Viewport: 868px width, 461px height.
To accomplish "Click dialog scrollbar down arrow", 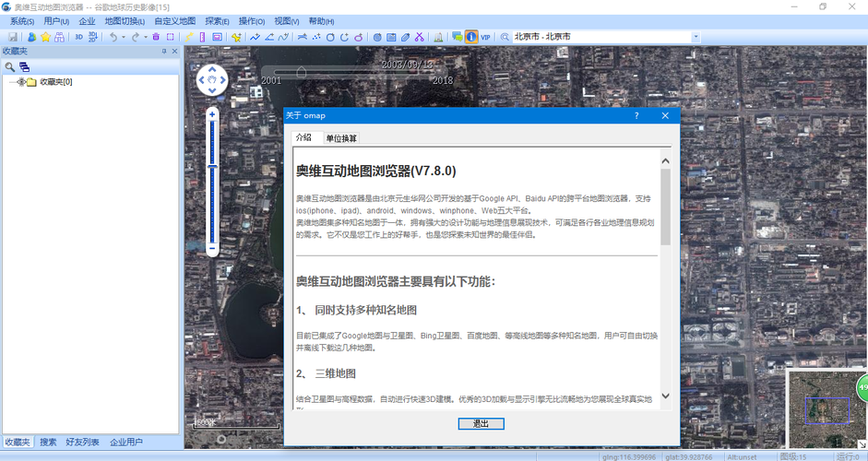I will click(x=665, y=396).
